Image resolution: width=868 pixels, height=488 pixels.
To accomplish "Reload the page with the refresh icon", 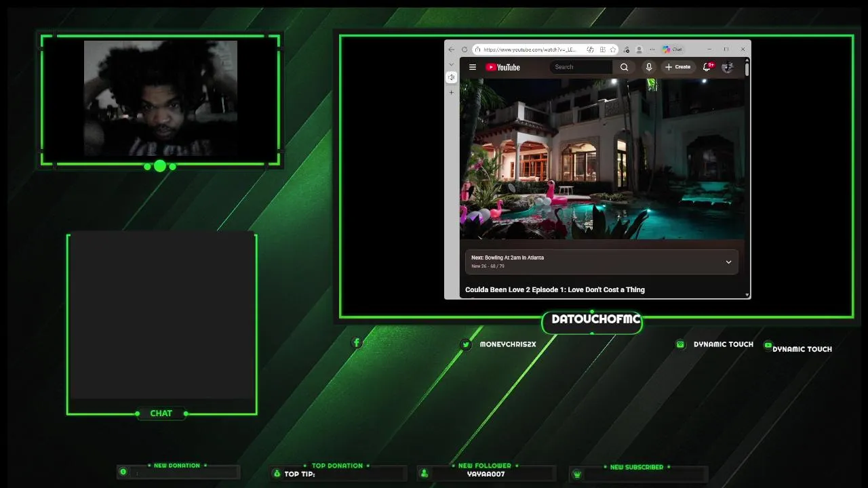I will 465,49.
